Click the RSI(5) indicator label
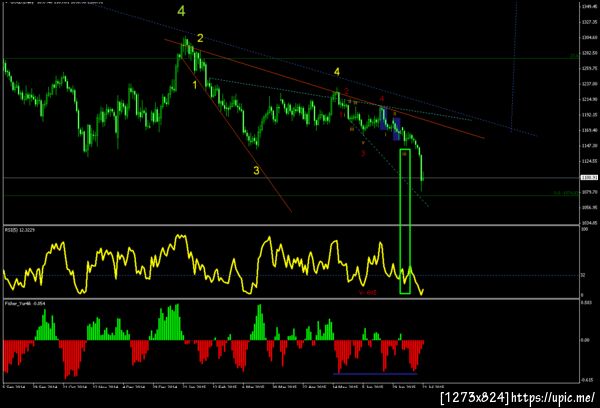 (19, 230)
